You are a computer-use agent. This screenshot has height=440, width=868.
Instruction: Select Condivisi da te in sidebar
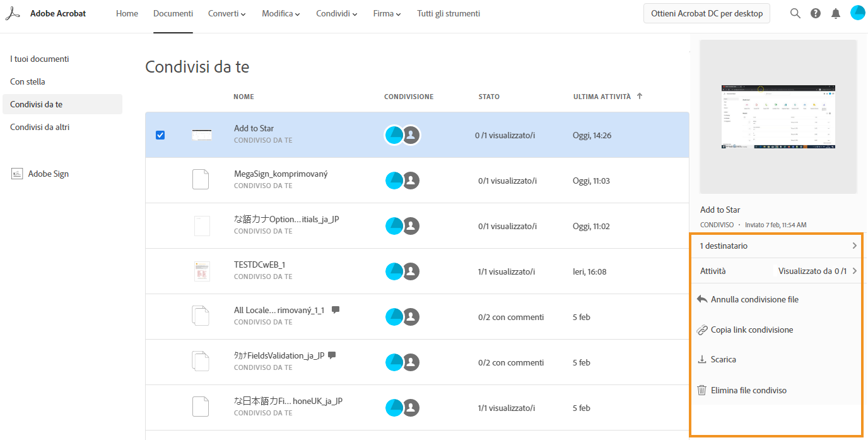pos(62,104)
